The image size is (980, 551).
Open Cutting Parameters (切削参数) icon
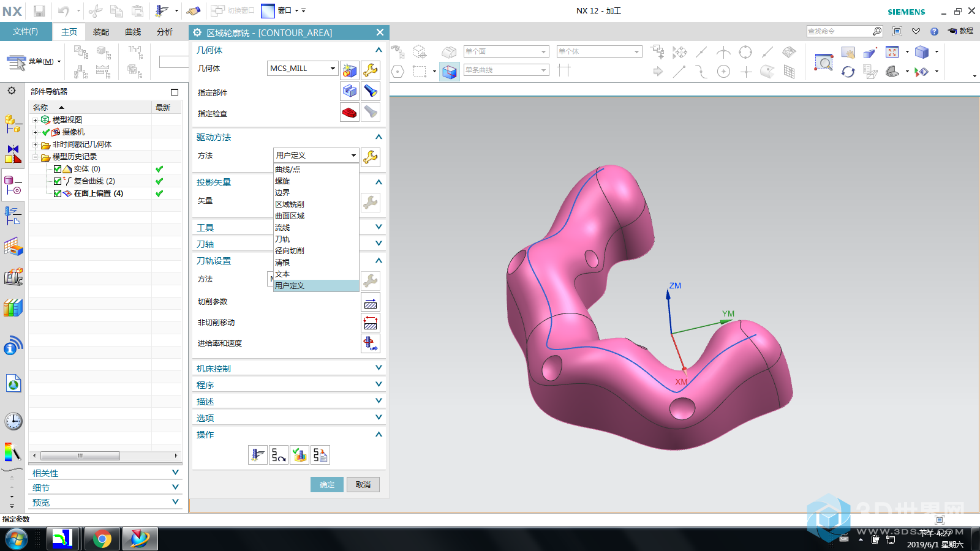point(371,302)
